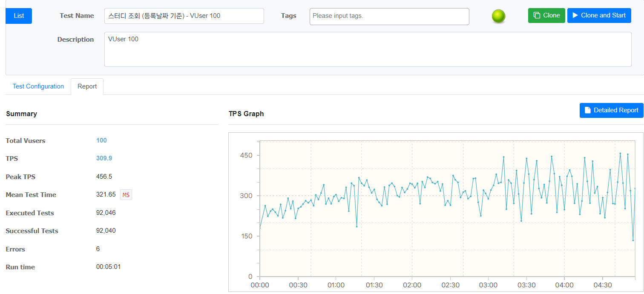The height and width of the screenshot is (294, 644).
Task: Click the Clone and Start button
Action: coord(599,15)
